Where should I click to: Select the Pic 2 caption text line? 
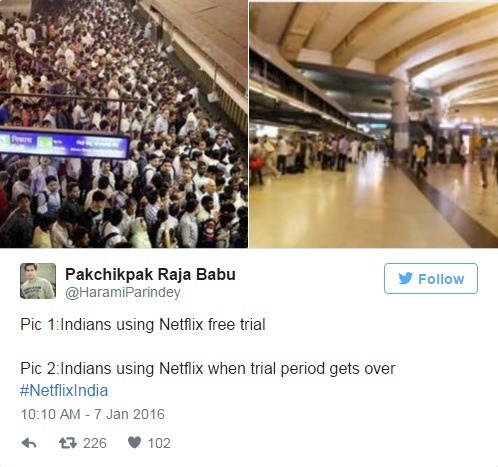click(208, 368)
